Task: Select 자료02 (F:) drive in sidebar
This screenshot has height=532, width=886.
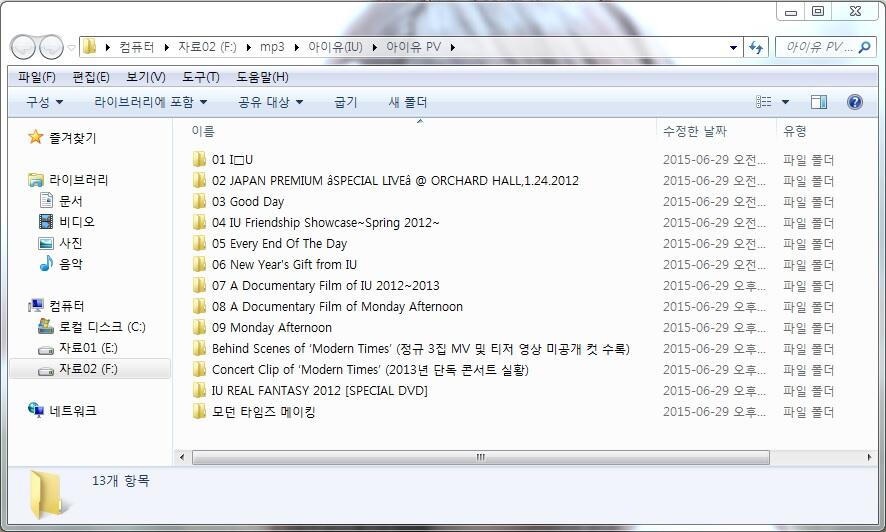Action: 90,369
